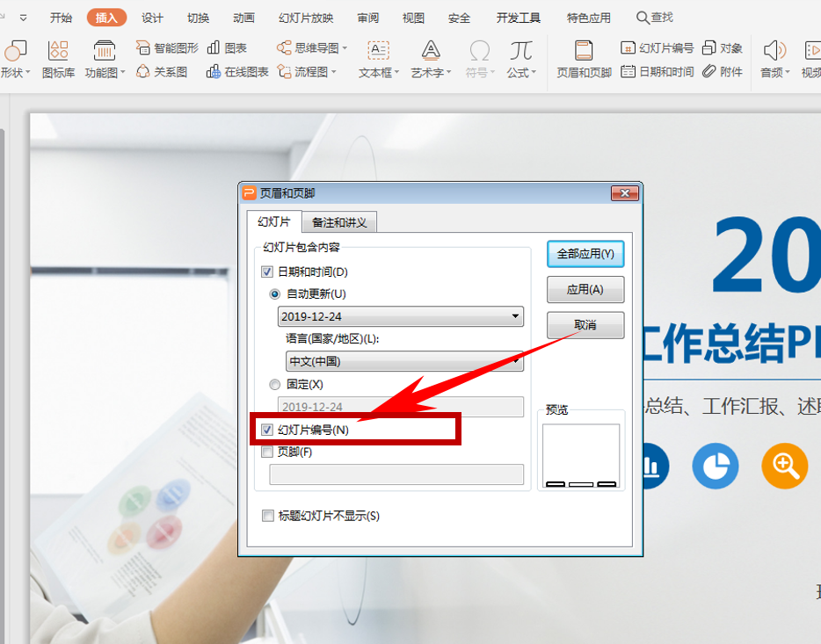Open the 2019-12-24 date format dropdown
This screenshot has height=644, width=821.
point(401,316)
